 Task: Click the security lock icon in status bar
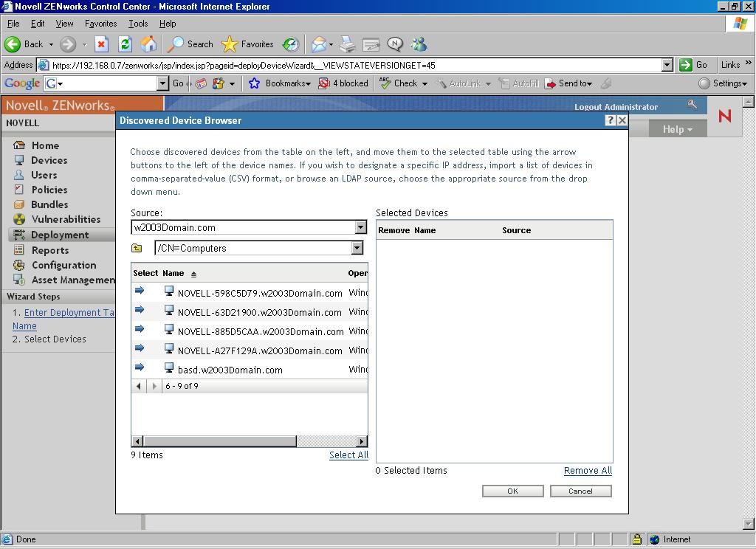click(637, 539)
